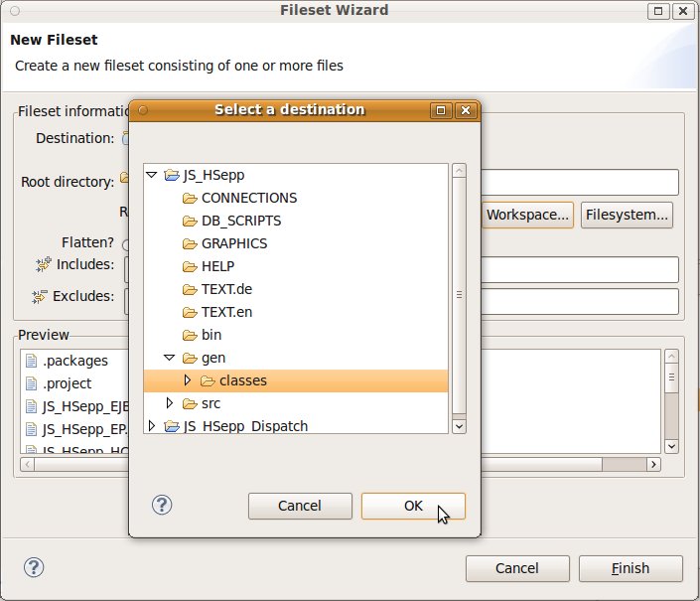The height and width of the screenshot is (601, 700).
Task: Click the DB_SCRIPTS folder icon
Action: 190,221
